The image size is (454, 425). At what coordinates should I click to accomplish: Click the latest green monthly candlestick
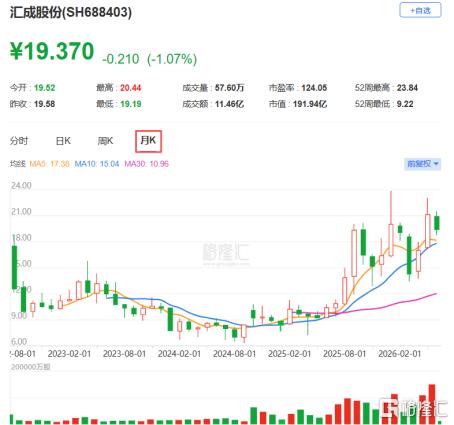pyautogui.click(x=437, y=223)
